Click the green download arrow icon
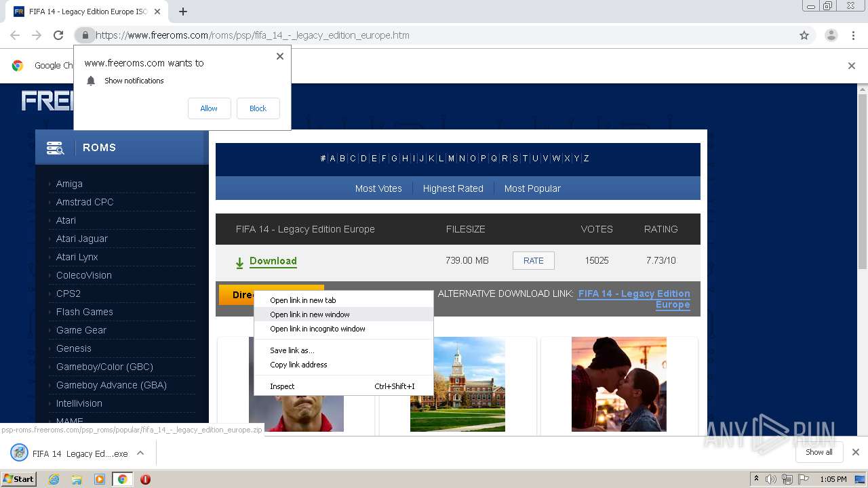 coord(239,262)
